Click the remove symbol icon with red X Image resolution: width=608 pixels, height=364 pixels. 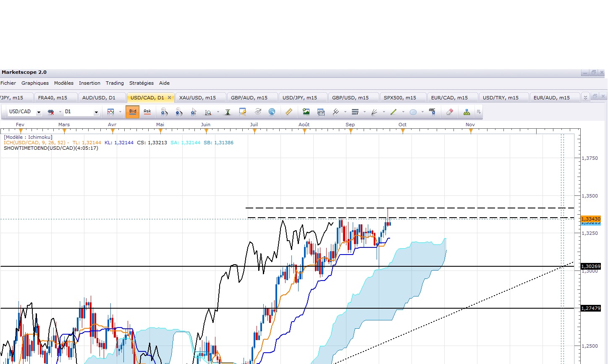coord(51,112)
